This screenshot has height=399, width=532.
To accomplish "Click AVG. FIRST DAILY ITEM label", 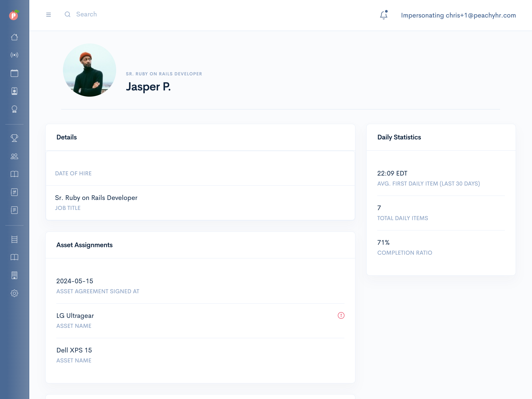I will coord(428,184).
